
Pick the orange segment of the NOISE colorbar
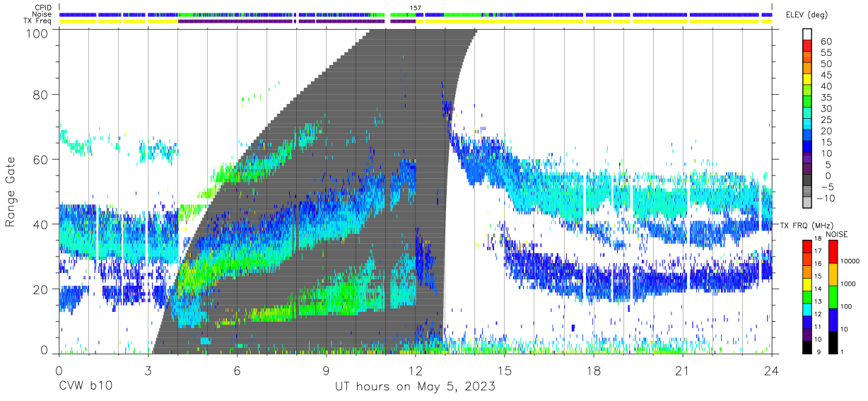833,273
